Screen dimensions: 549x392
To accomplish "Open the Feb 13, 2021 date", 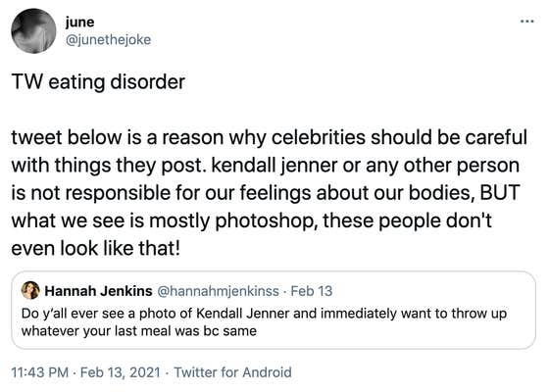I will pos(120,372).
